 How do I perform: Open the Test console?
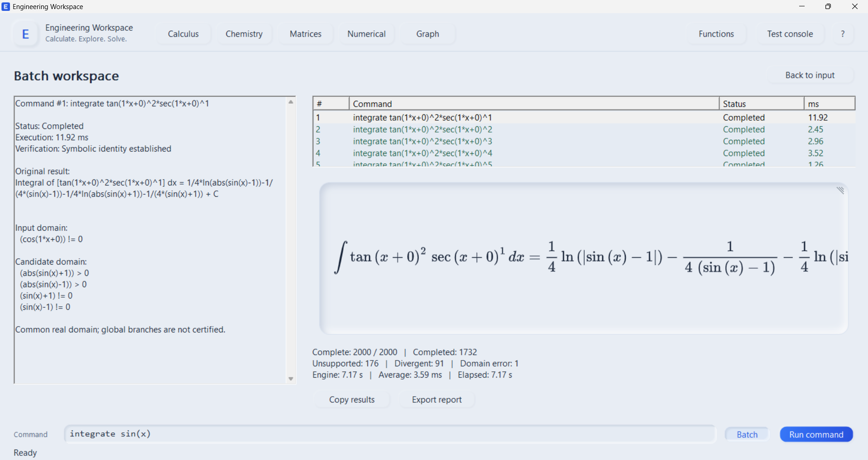790,34
